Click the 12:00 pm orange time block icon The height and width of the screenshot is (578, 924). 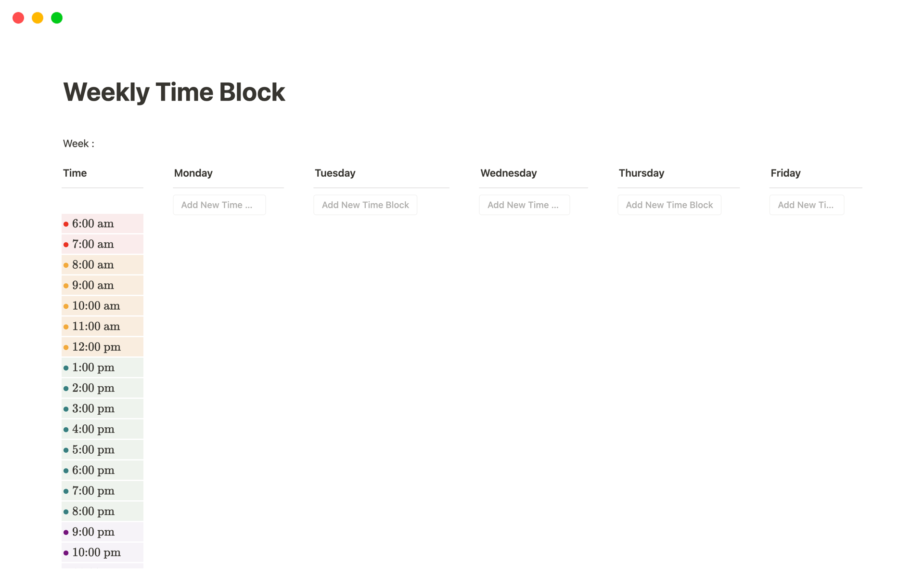(x=66, y=347)
